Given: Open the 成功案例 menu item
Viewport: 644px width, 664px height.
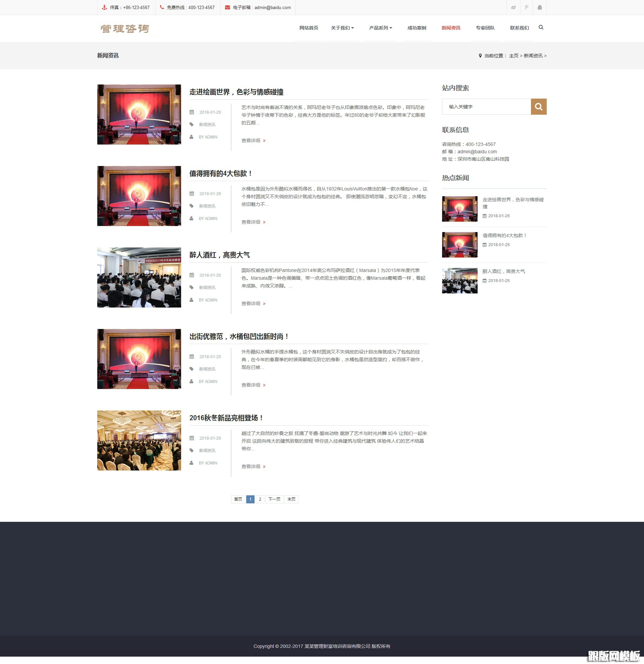Looking at the screenshot, I should (416, 28).
